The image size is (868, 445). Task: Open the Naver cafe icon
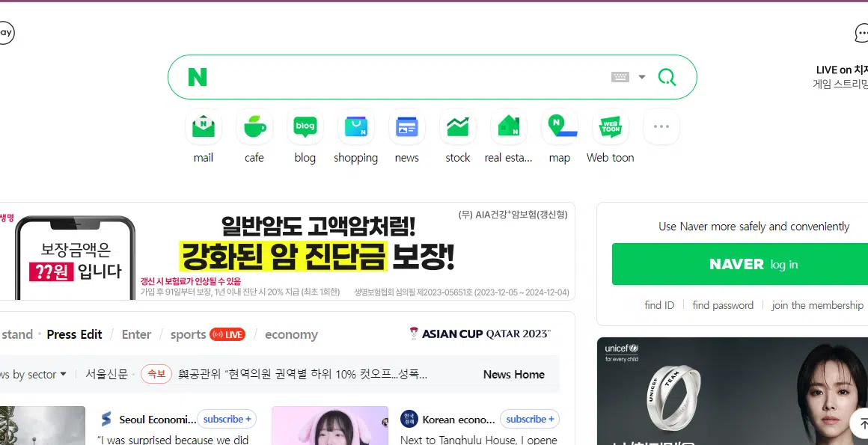254,127
